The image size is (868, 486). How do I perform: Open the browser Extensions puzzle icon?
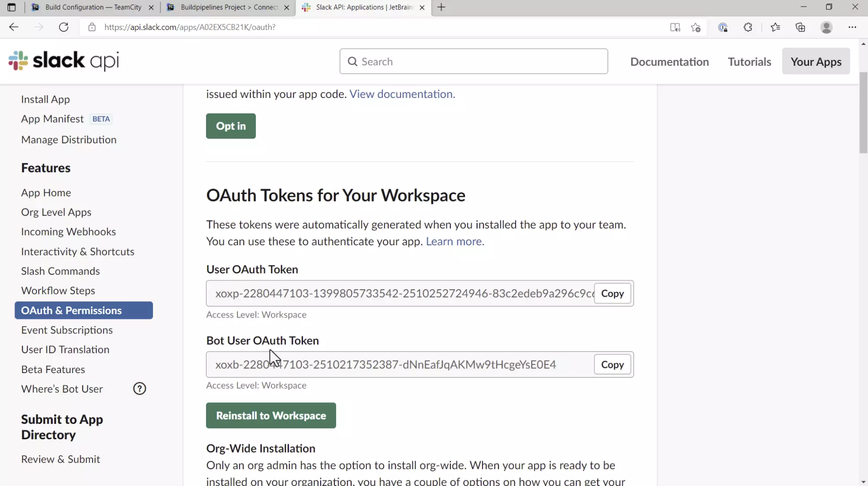(x=748, y=27)
